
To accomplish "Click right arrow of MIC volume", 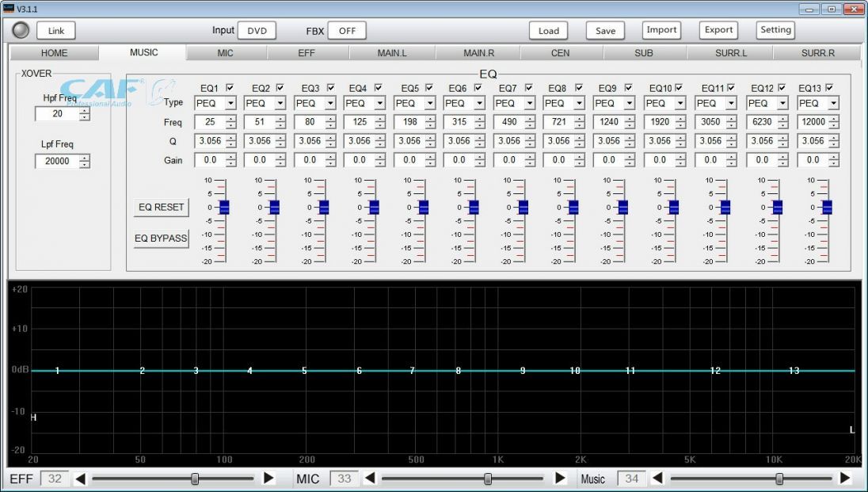I will tap(560, 479).
